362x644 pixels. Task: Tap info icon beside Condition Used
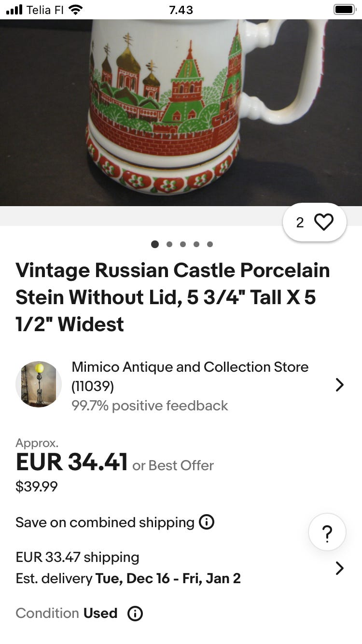[135, 613]
